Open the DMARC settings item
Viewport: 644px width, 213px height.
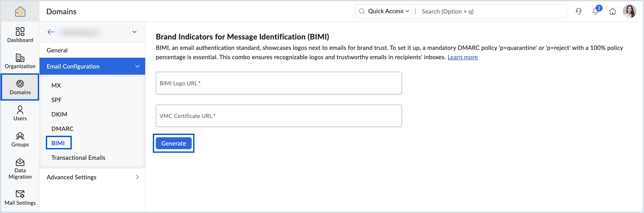(x=62, y=129)
